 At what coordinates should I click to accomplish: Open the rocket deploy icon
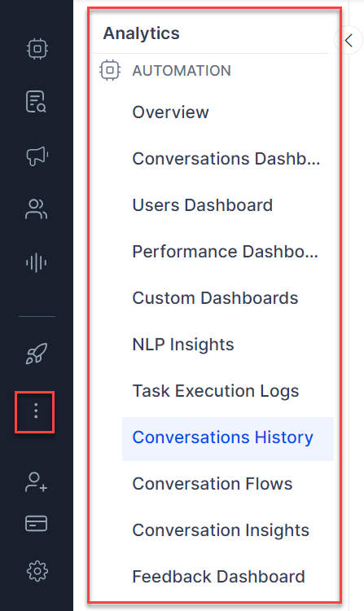(37, 354)
